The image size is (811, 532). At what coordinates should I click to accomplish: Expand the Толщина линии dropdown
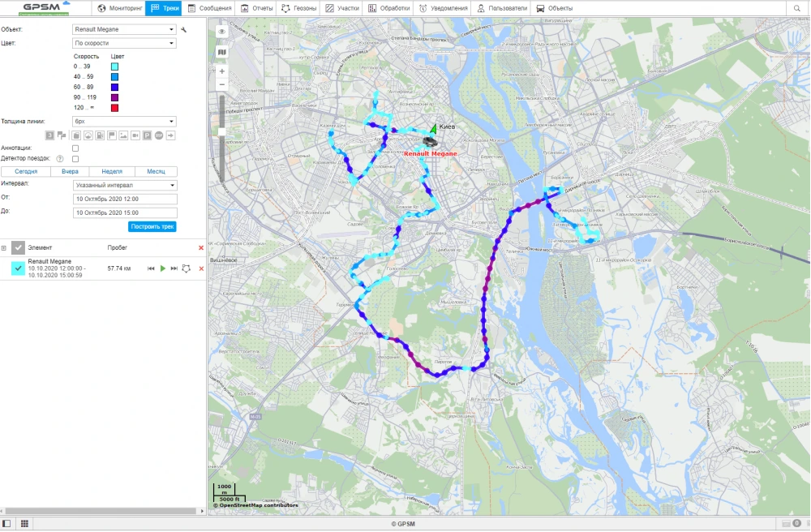coord(124,121)
